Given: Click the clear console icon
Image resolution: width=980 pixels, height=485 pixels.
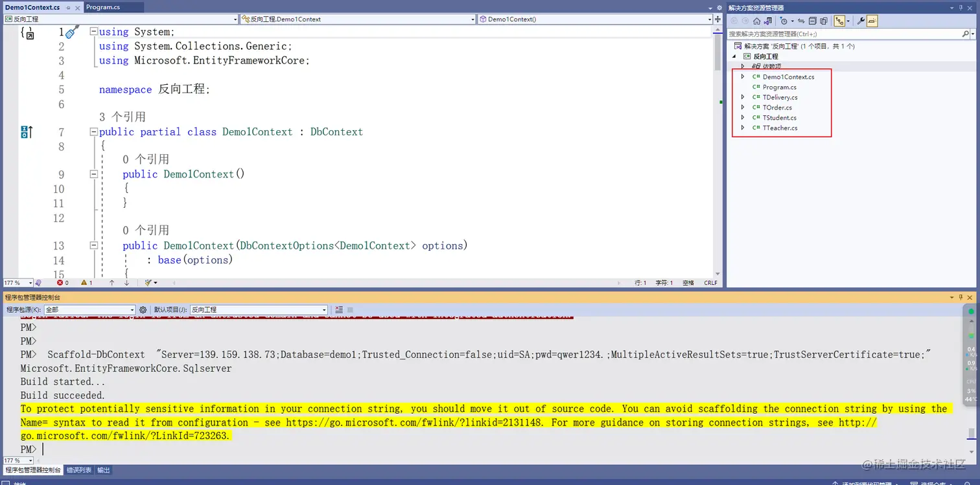Looking at the screenshot, I should (x=340, y=310).
